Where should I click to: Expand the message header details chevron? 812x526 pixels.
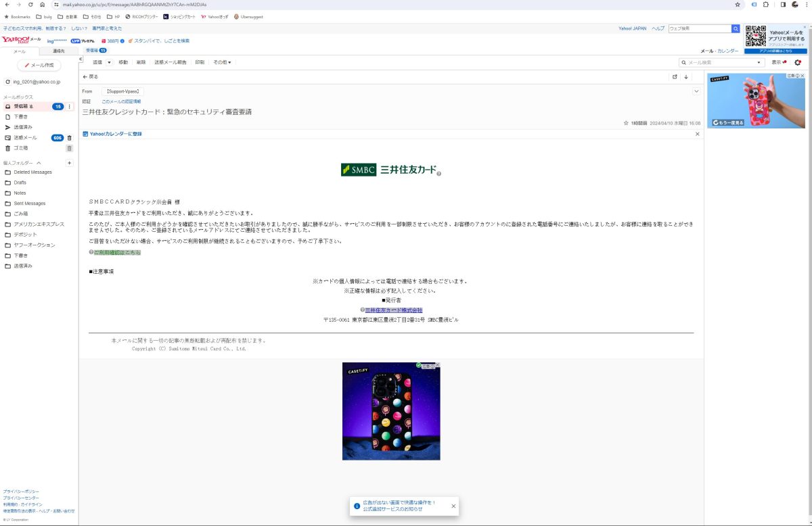pos(696,91)
